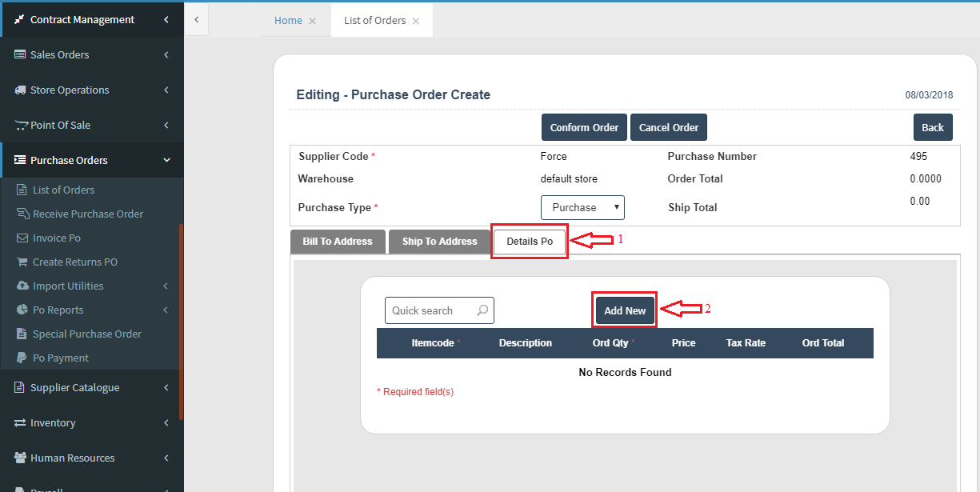Click the Create Returns PO cart icon
This screenshot has height=492, width=980.
pos(22,262)
